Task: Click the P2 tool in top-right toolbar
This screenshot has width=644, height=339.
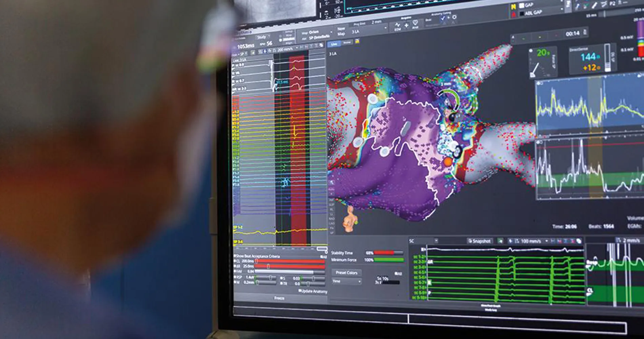Action: click(612, 3)
